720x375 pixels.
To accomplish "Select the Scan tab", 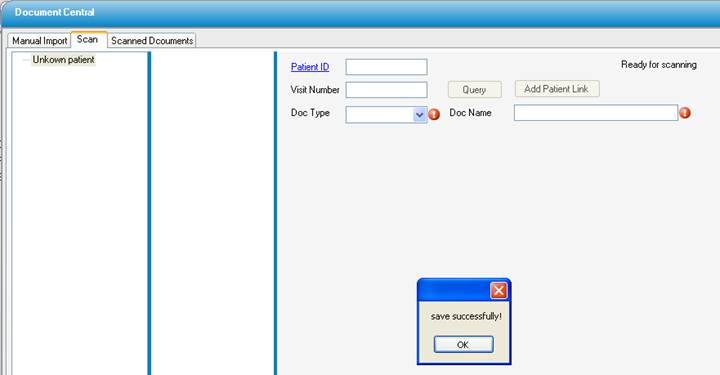I will tap(88, 39).
